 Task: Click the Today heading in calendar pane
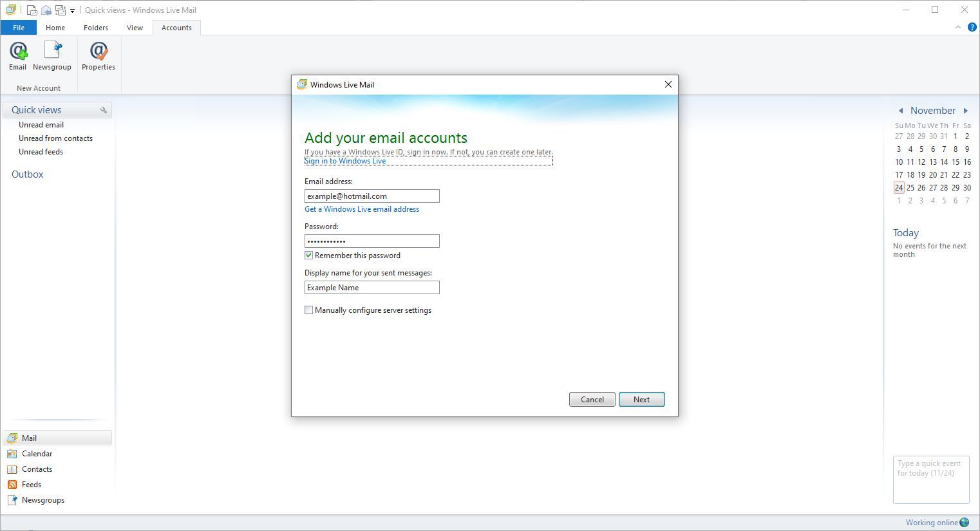pyautogui.click(x=906, y=233)
